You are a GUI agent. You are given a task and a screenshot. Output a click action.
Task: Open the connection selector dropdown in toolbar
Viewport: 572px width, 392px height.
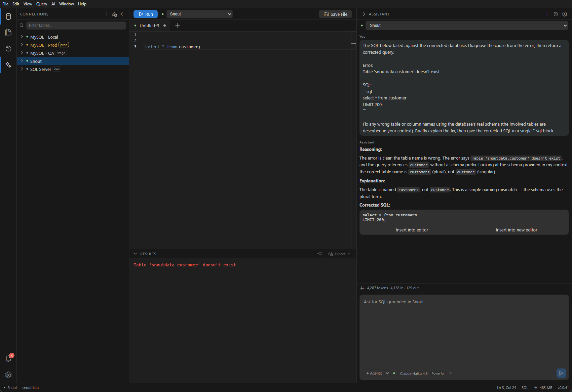click(199, 14)
